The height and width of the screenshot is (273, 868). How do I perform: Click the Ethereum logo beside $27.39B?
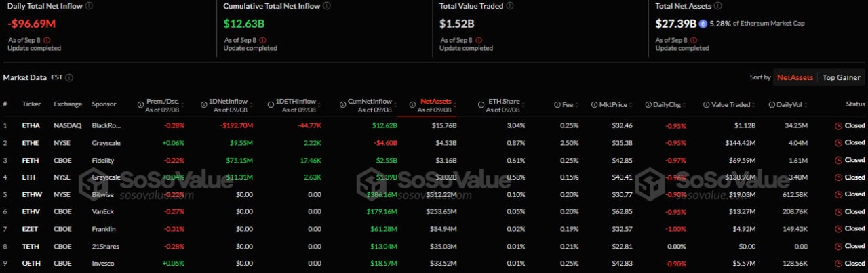[703, 24]
